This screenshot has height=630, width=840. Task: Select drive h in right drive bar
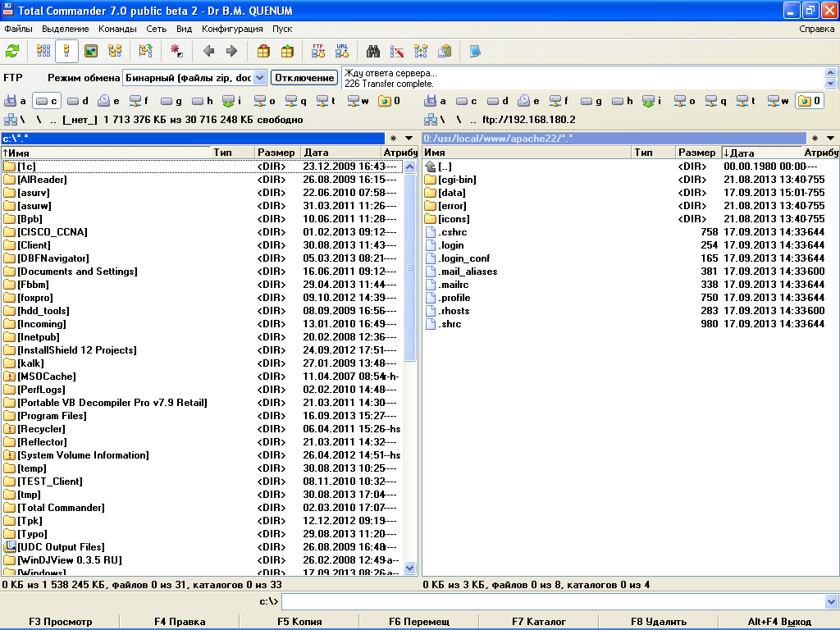point(622,101)
